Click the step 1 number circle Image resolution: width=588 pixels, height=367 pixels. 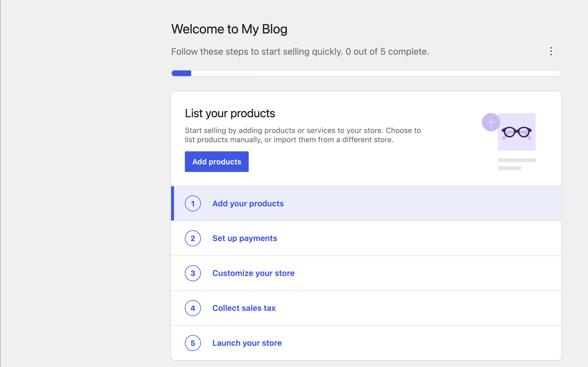tap(193, 204)
